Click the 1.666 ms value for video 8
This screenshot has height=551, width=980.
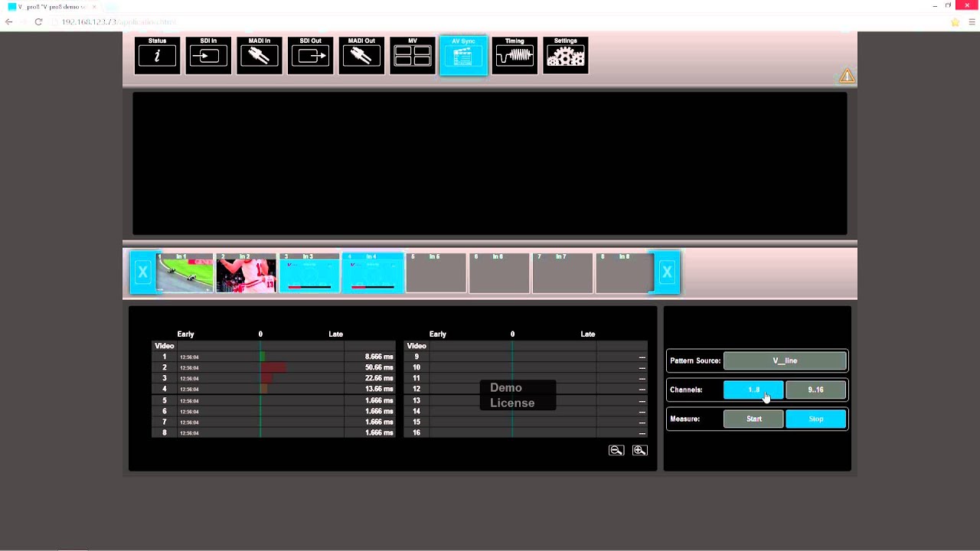click(379, 432)
